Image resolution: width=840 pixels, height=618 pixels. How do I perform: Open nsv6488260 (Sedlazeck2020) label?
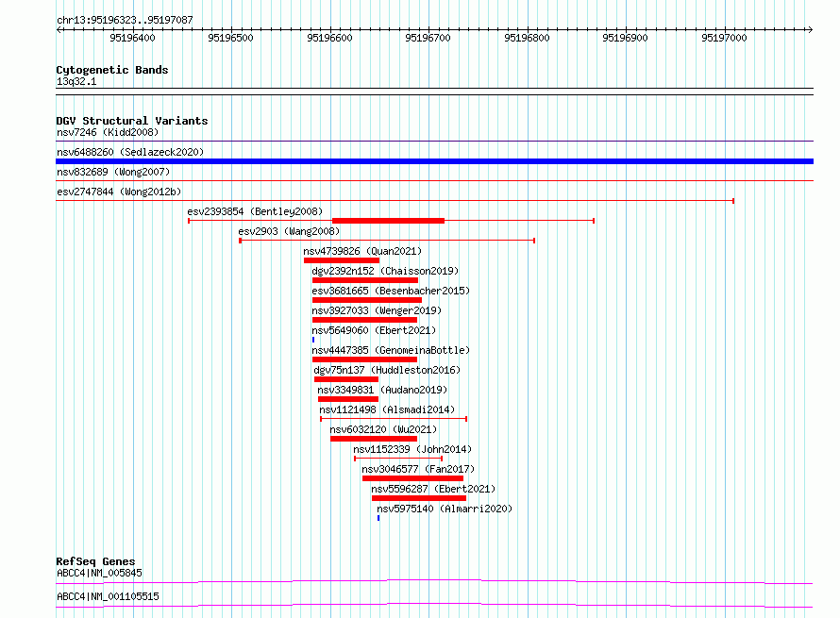pos(130,152)
